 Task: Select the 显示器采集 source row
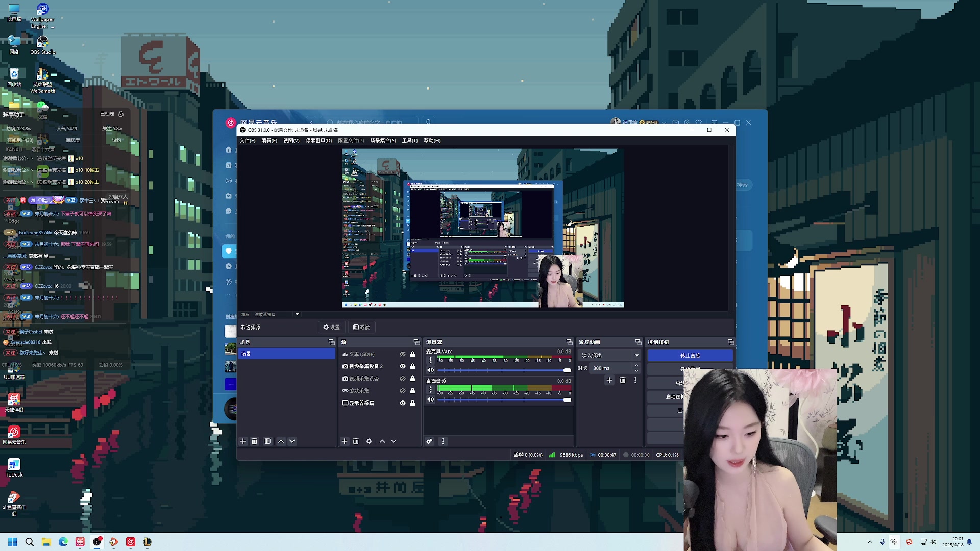pyautogui.click(x=379, y=403)
